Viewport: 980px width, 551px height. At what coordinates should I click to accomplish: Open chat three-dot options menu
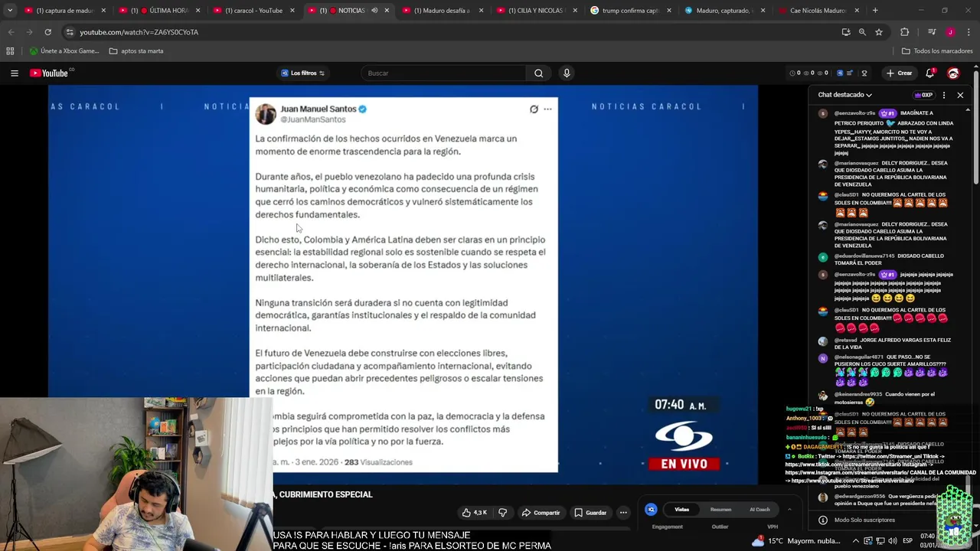(x=944, y=95)
